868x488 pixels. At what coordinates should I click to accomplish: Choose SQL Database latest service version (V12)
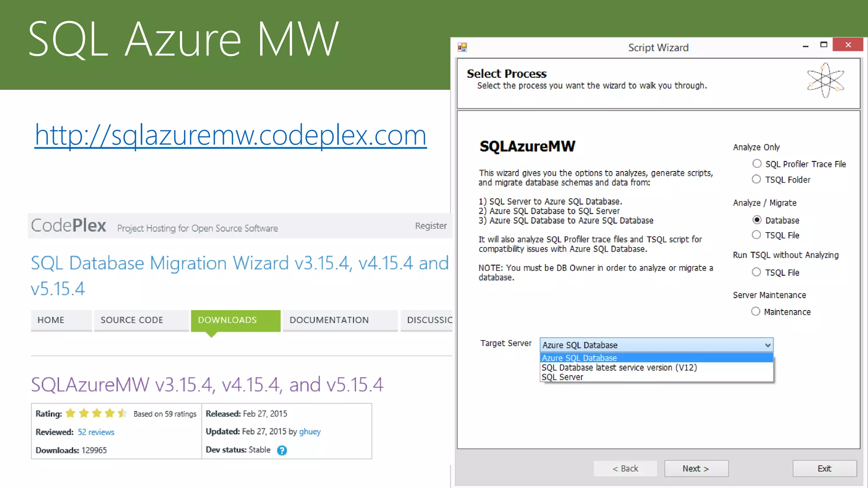pyautogui.click(x=657, y=368)
